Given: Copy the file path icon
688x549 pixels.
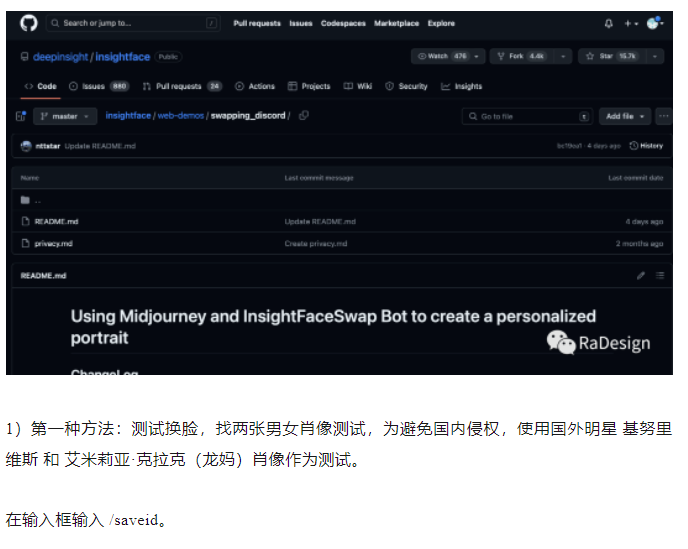Looking at the screenshot, I should pos(304,115).
